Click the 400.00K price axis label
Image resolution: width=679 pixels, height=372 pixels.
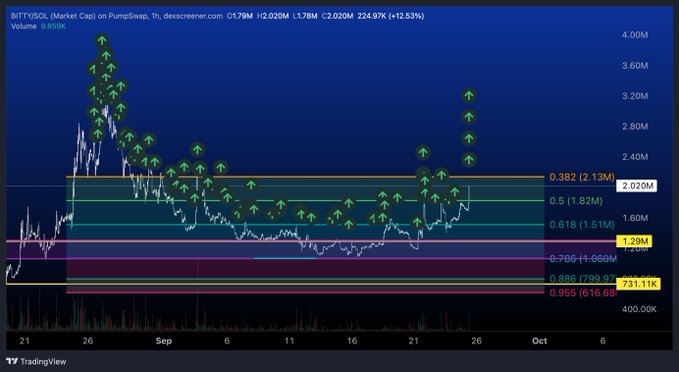(639, 309)
